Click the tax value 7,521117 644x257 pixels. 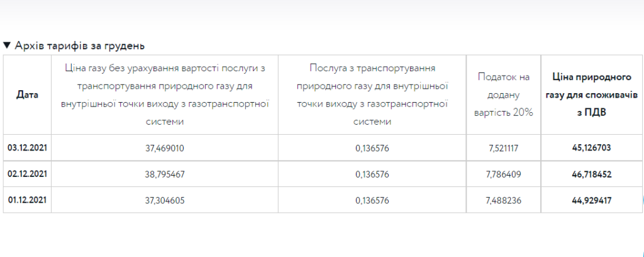[x=504, y=148]
